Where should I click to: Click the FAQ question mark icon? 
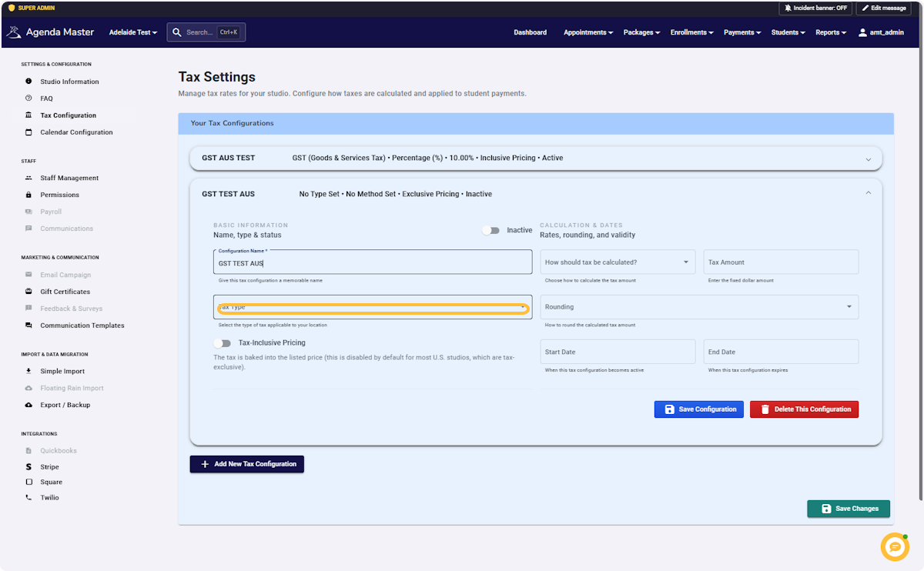(28, 99)
